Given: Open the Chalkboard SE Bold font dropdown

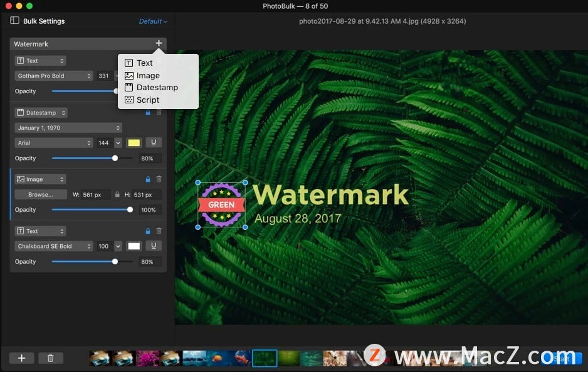Looking at the screenshot, I should point(54,246).
